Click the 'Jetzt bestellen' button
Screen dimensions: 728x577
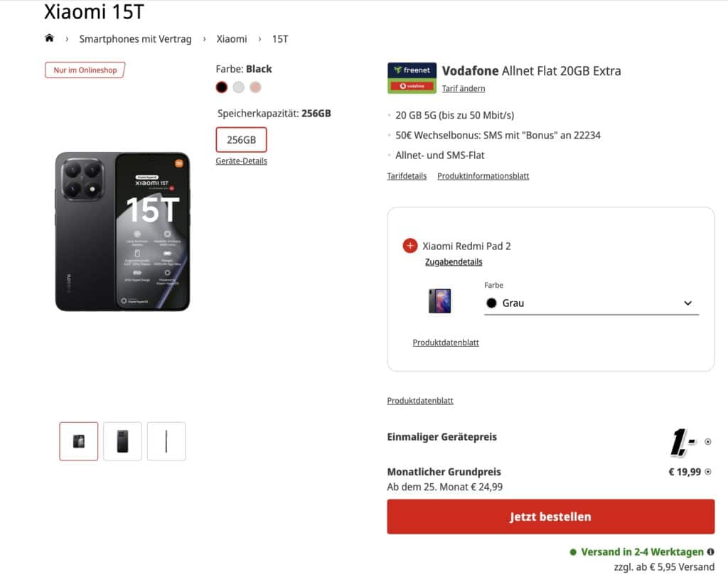click(x=550, y=517)
